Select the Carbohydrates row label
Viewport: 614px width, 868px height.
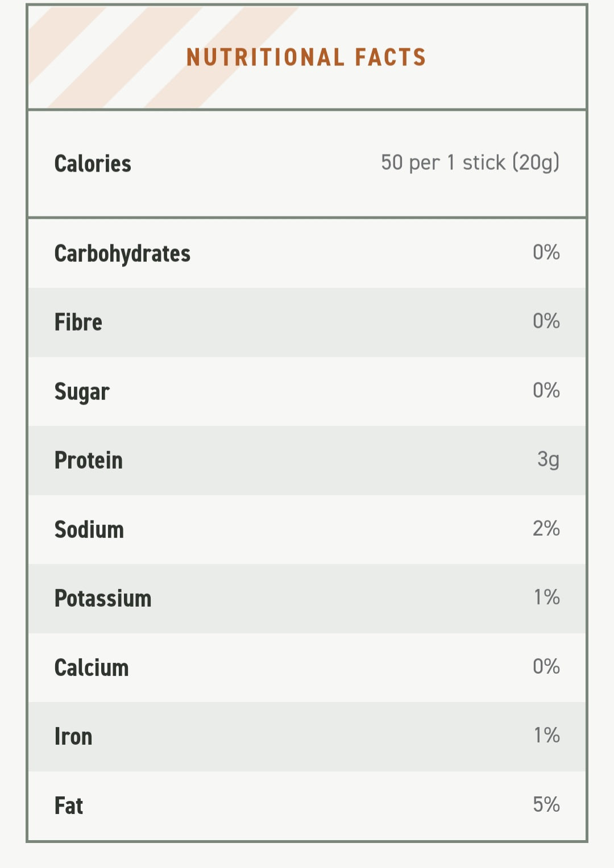(x=122, y=254)
